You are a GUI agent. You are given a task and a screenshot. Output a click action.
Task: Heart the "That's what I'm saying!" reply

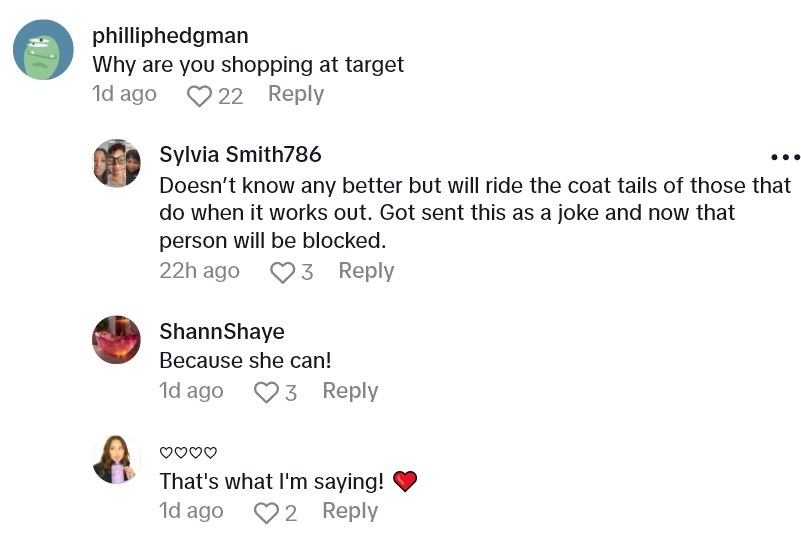click(x=266, y=512)
